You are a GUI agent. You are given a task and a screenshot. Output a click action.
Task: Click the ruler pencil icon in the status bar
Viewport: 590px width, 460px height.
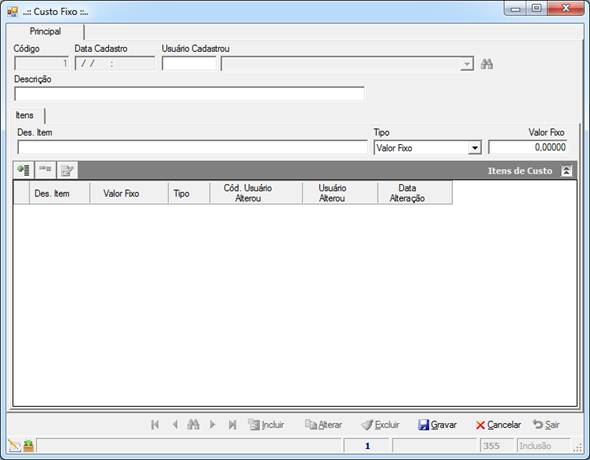(x=14, y=446)
